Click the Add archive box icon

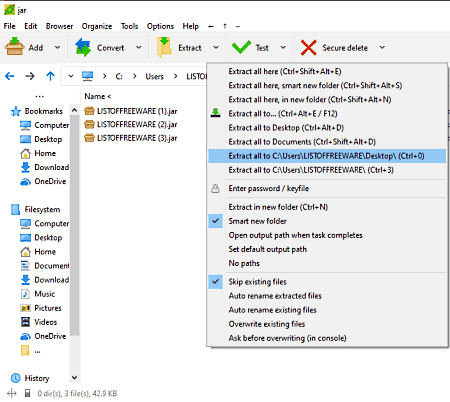click(15, 47)
